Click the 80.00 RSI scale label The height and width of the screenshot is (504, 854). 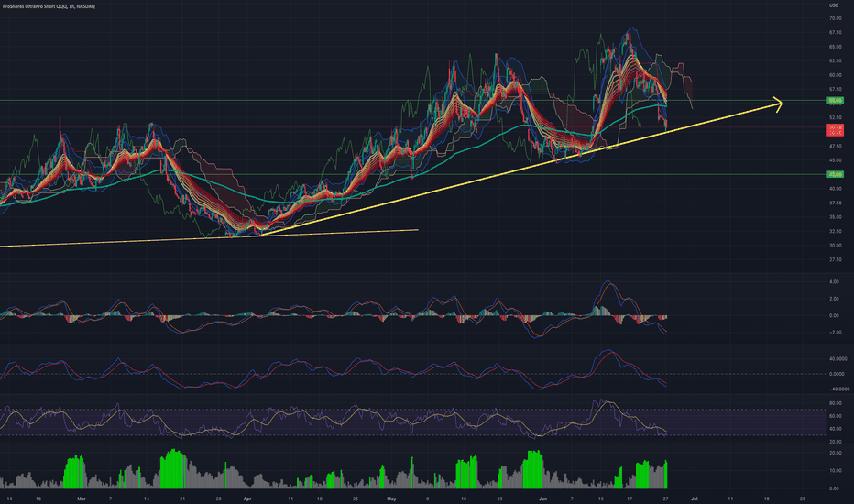pyautogui.click(x=835, y=404)
